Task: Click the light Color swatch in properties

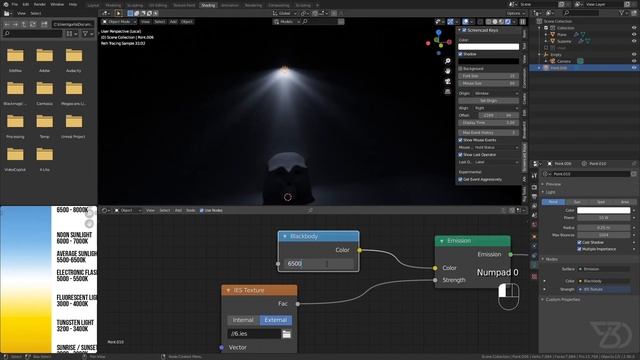Action: (x=603, y=210)
